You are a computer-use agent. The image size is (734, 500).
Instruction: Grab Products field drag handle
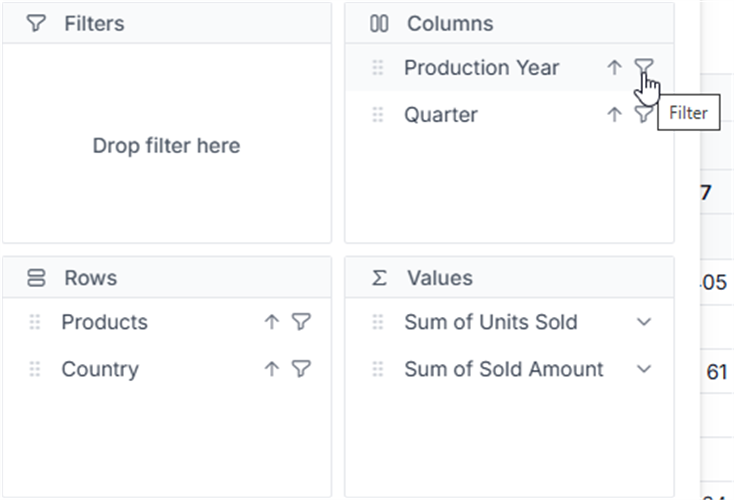[35, 322]
